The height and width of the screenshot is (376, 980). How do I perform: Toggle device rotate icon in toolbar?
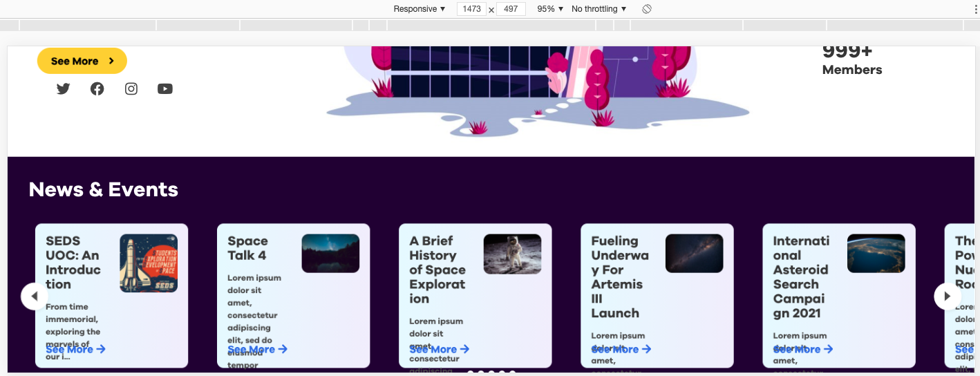tap(647, 9)
